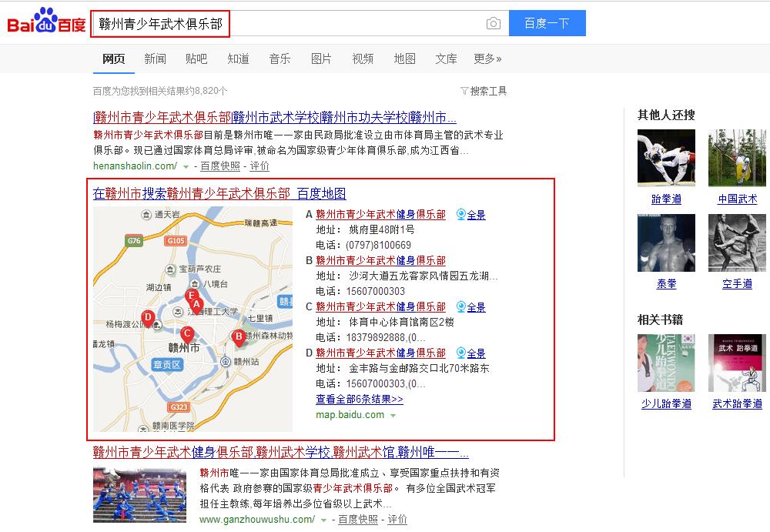Click map marker D
This screenshot has height=532, width=770.
(x=148, y=318)
